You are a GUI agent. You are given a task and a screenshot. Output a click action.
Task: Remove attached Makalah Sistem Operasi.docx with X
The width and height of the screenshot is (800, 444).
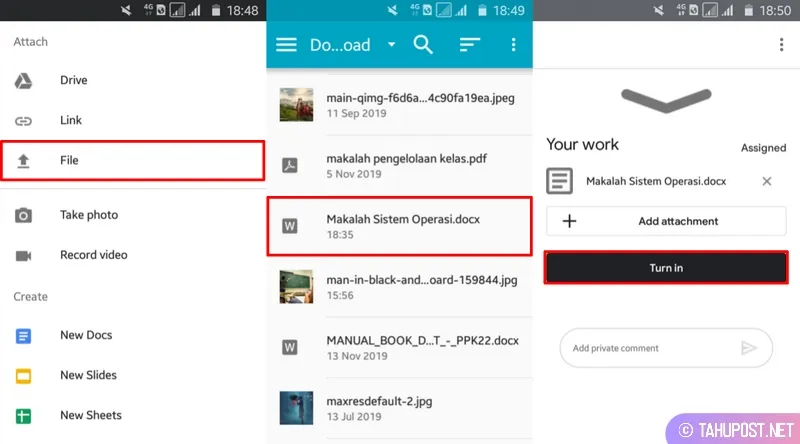coord(766,181)
